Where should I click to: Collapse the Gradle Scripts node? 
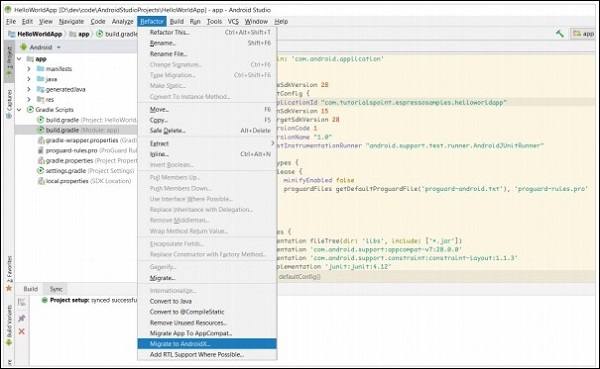pos(19,109)
